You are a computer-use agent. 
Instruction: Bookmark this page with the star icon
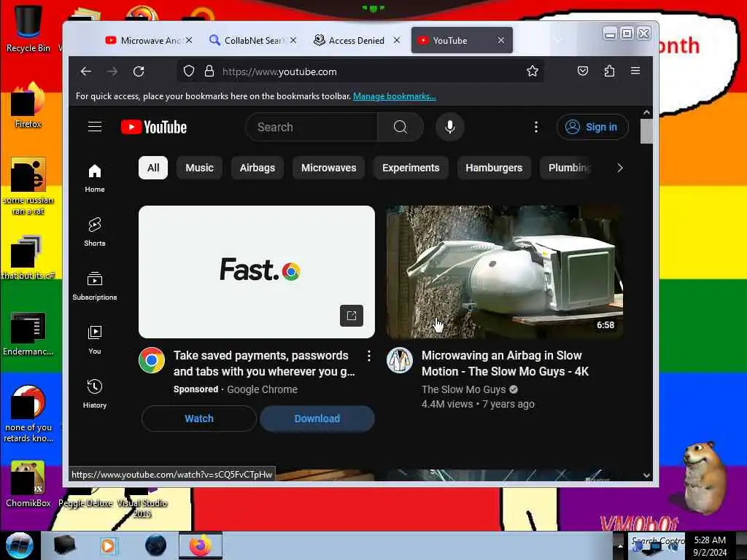tap(532, 71)
